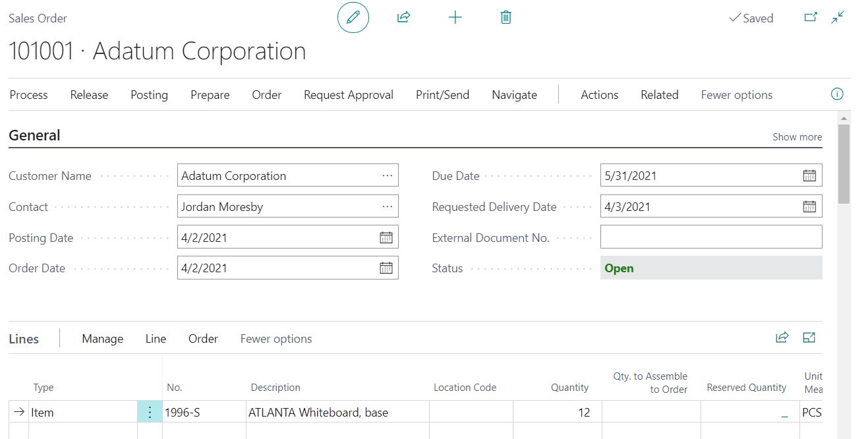Click the Location Code column header
Image resolution: width=868 pixels, height=439 pixels.
tap(465, 388)
